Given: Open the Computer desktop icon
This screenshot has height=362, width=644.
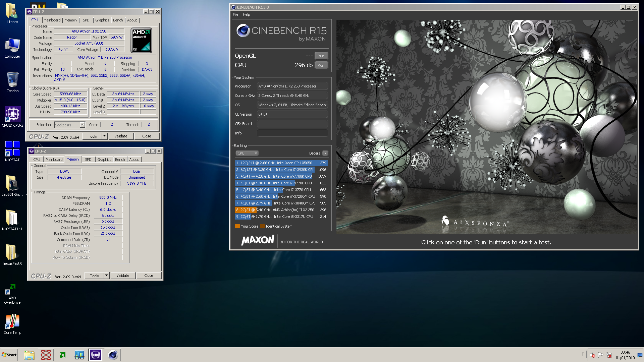Looking at the screenshot, I should pyautogui.click(x=12, y=48).
